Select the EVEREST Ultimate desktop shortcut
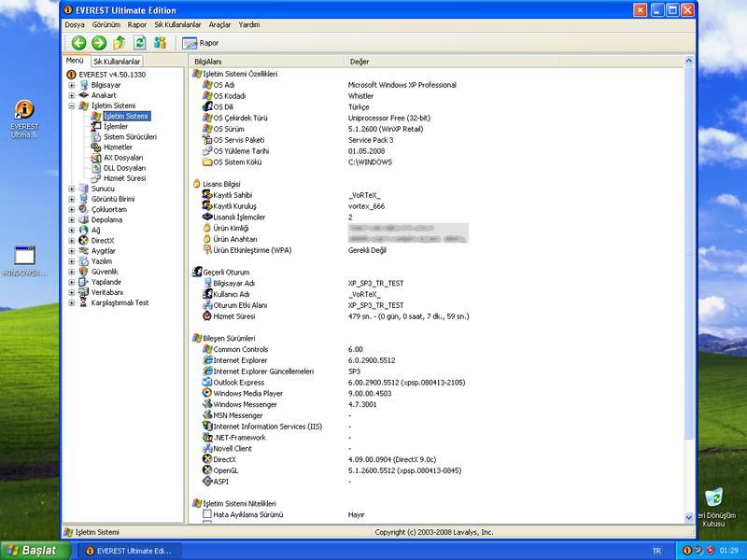This screenshot has height=560, width=747. (x=24, y=119)
